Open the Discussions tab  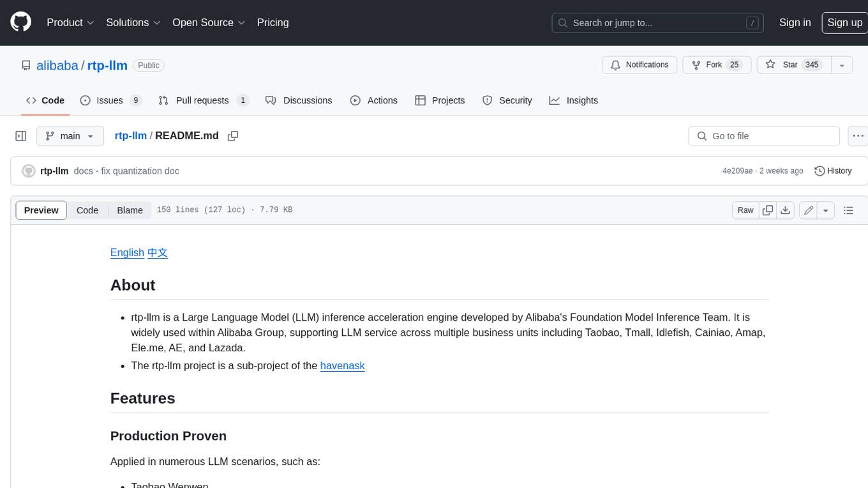coord(299,100)
